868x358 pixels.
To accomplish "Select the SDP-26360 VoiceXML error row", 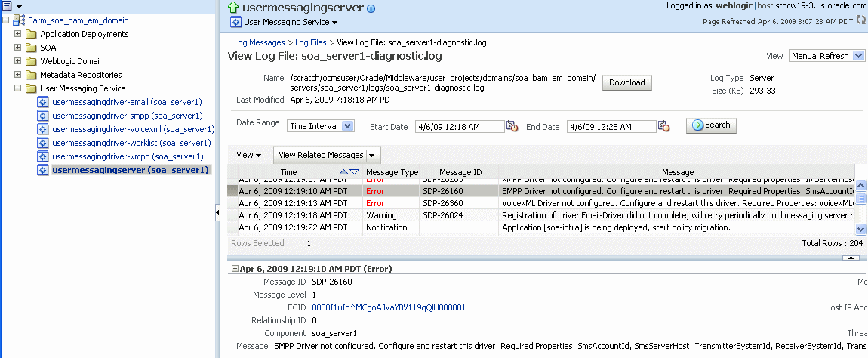I will coord(541,203).
